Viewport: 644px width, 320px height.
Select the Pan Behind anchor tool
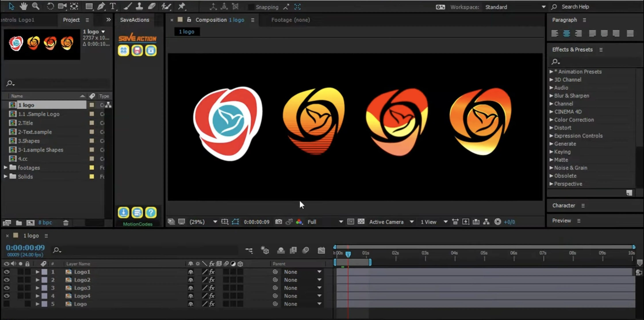74,6
